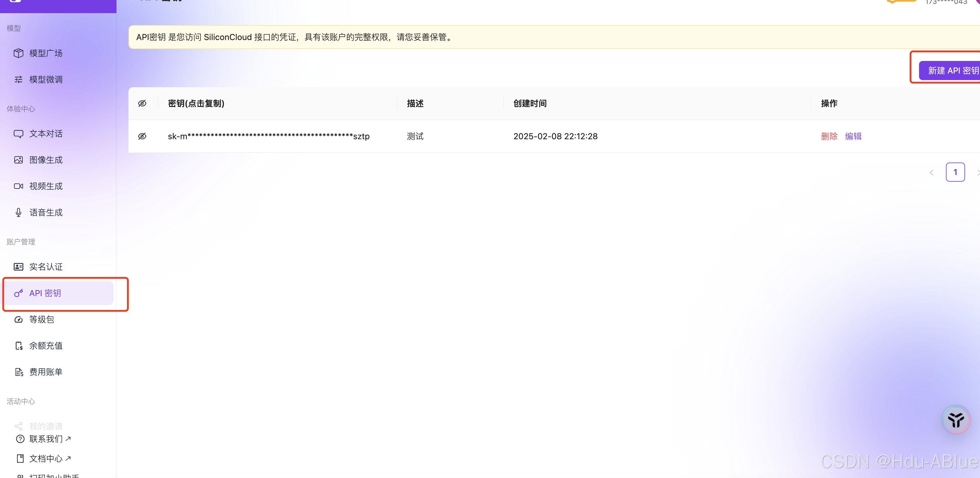
Task: Reveal the sk-m key with eye icon
Action: tap(142, 136)
